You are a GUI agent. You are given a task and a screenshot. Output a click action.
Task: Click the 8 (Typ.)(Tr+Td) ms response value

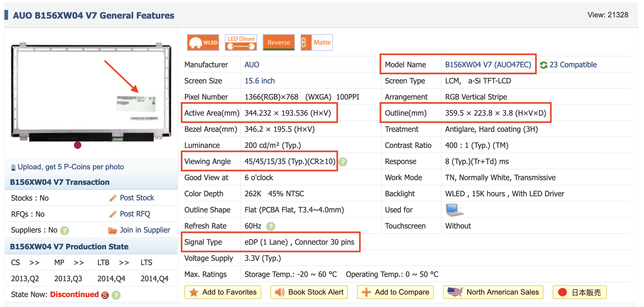(x=477, y=161)
